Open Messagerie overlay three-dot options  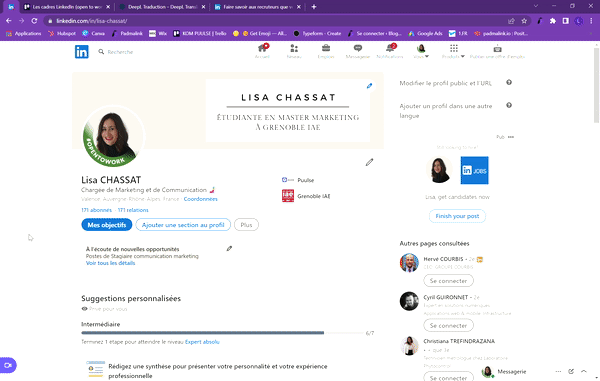(x=558, y=371)
